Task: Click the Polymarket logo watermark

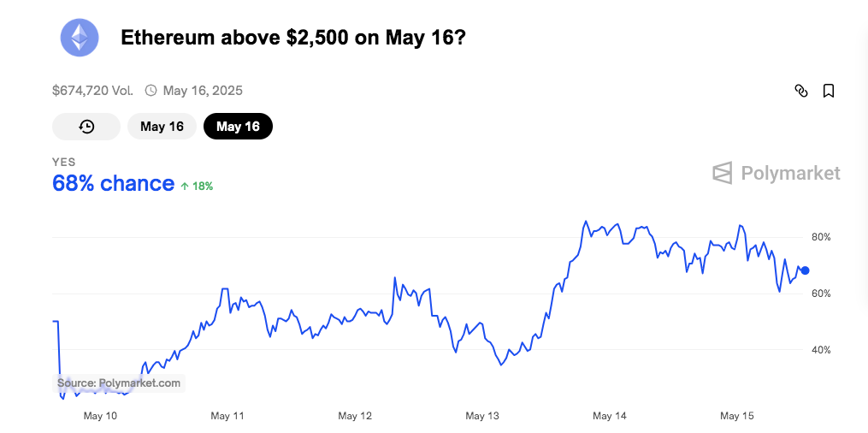Action: (776, 173)
